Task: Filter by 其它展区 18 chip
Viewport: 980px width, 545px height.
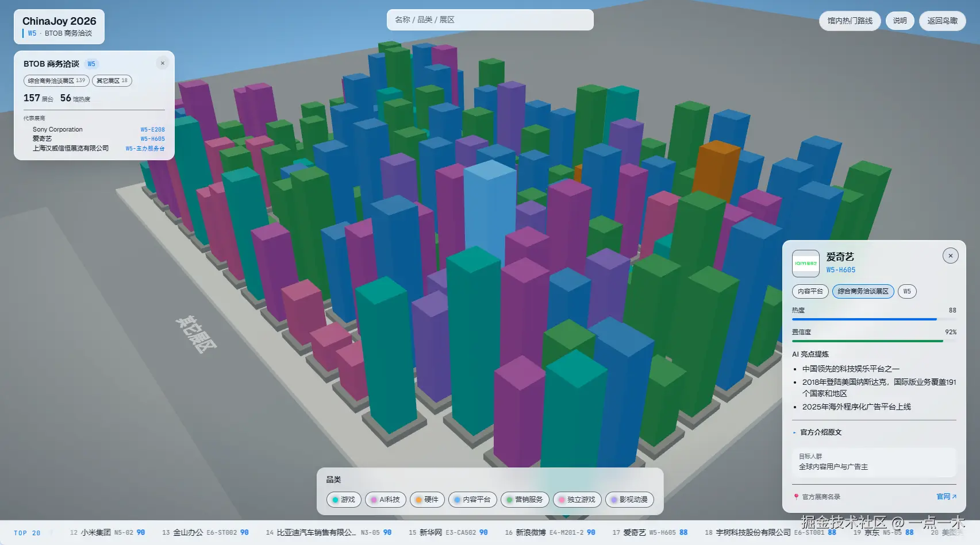Action: click(112, 81)
